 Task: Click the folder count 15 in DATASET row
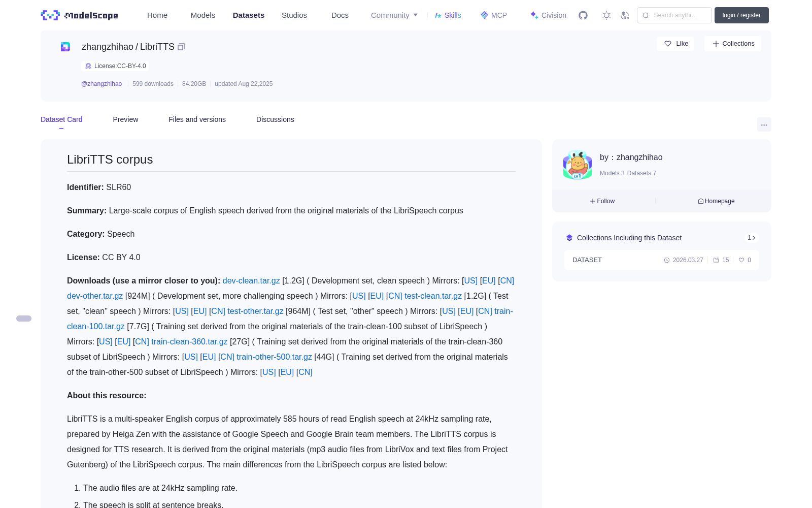[721, 260]
